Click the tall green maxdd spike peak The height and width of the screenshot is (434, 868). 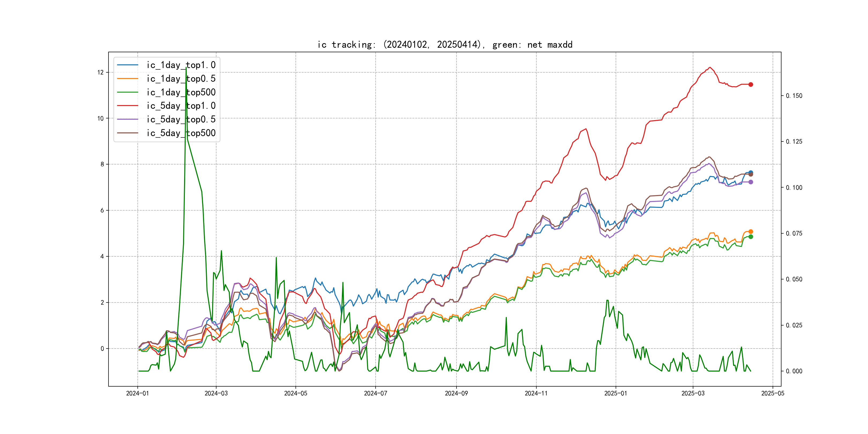[x=186, y=68]
